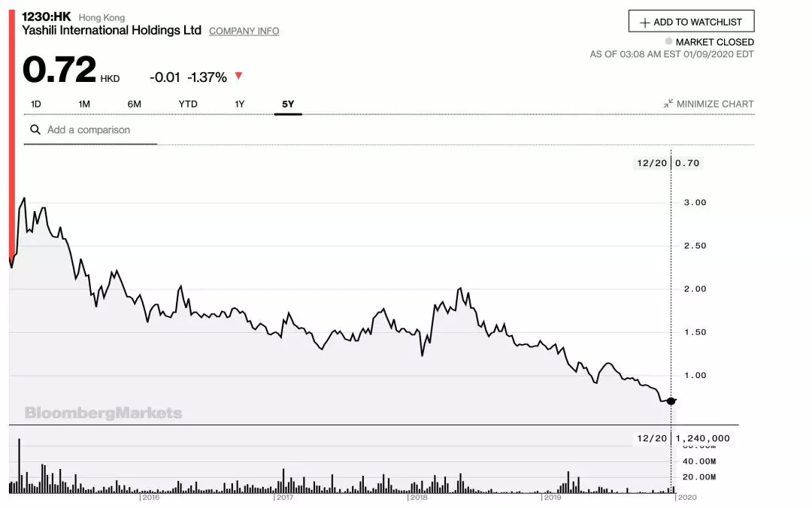This screenshot has width=812, height=508.
Task: Click the tallest volume bar in 2015
Action: click(x=19, y=466)
